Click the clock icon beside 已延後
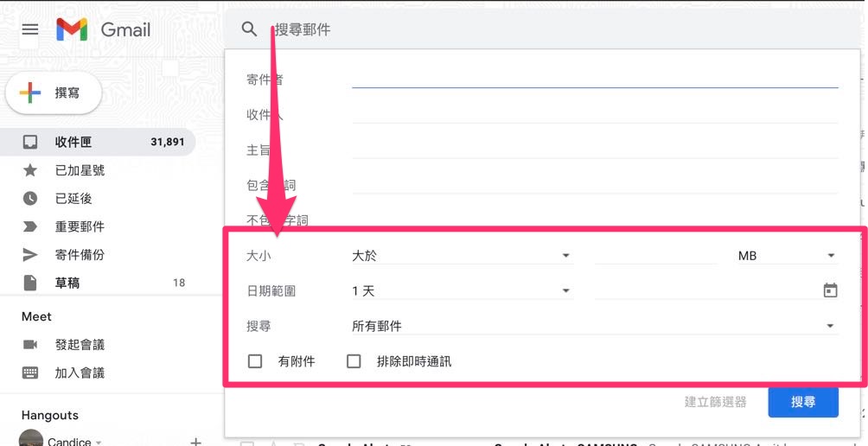Viewport: 868px width, 446px height. click(30, 199)
